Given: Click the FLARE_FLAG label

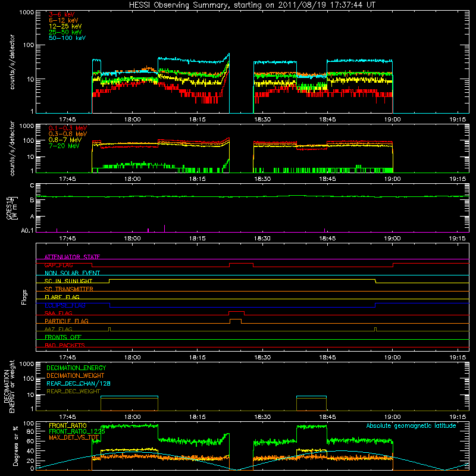Looking at the screenshot, I should coord(62,297).
